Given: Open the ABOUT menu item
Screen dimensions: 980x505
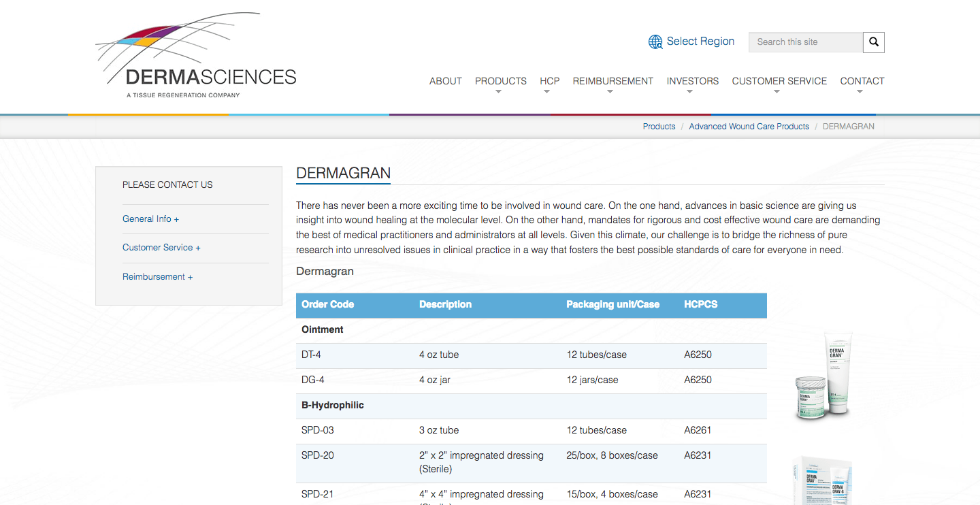Looking at the screenshot, I should pyautogui.click(x=446, y=81).
